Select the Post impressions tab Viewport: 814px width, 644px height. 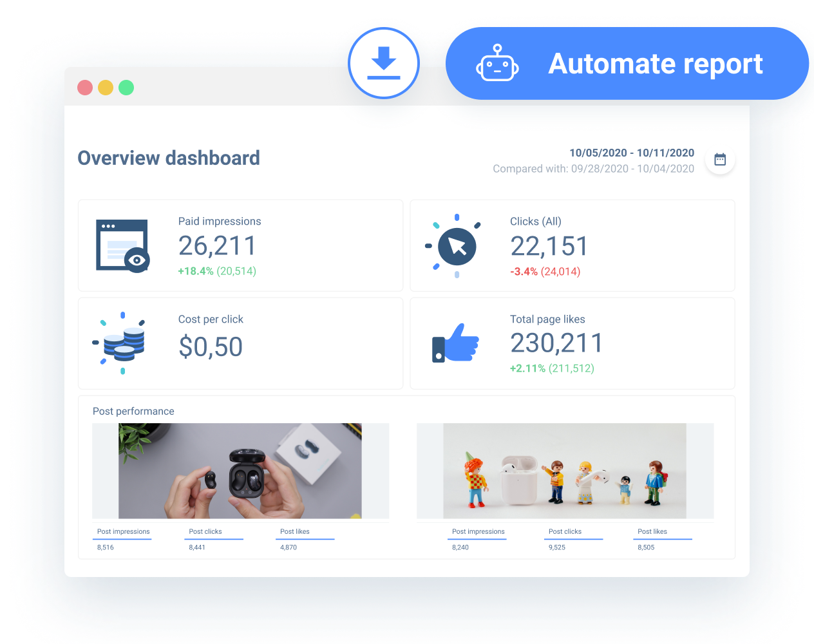(122, 531)
